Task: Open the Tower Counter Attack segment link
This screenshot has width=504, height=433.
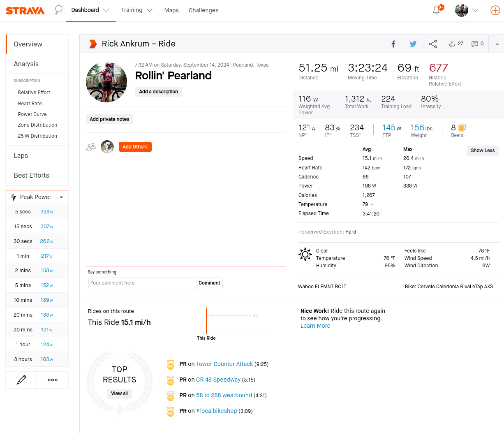Action: coord(224,364)
